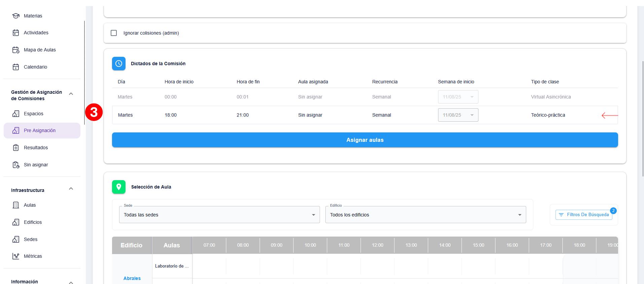Click the Calendario sidebar icon
644x284 pixels.
click(x=16, y=67)
